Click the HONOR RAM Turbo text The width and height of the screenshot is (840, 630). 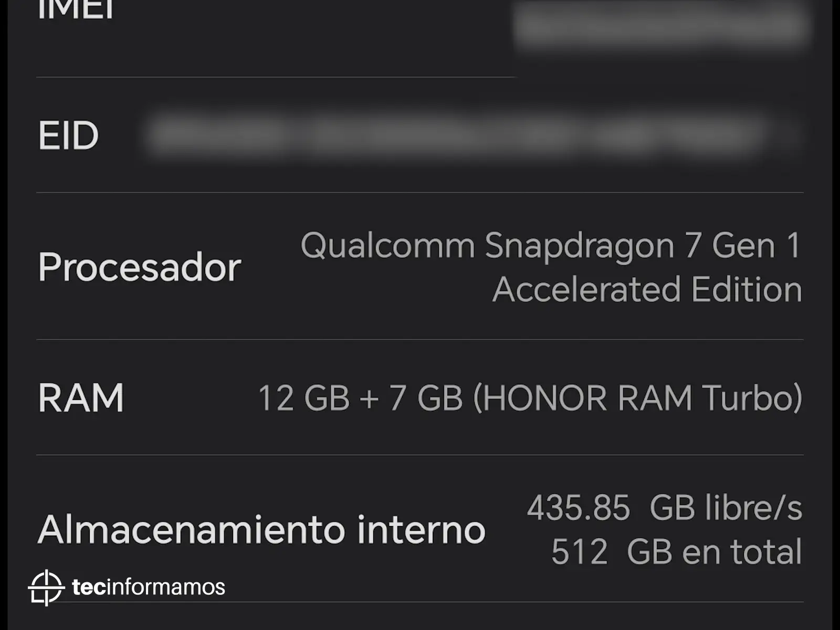tap(638, 398)
